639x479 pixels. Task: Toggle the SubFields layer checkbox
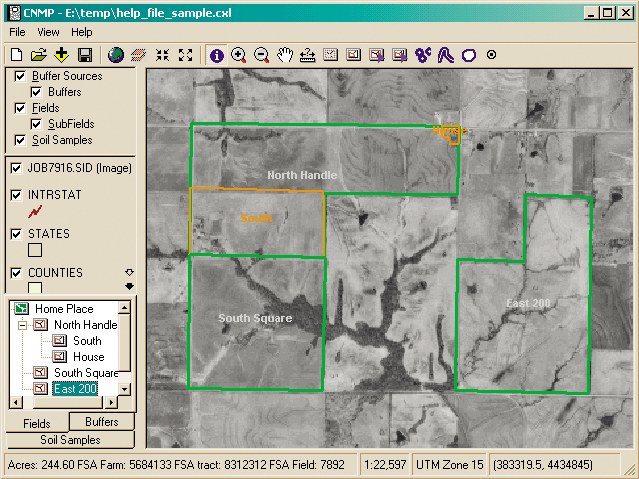(36, 124)
